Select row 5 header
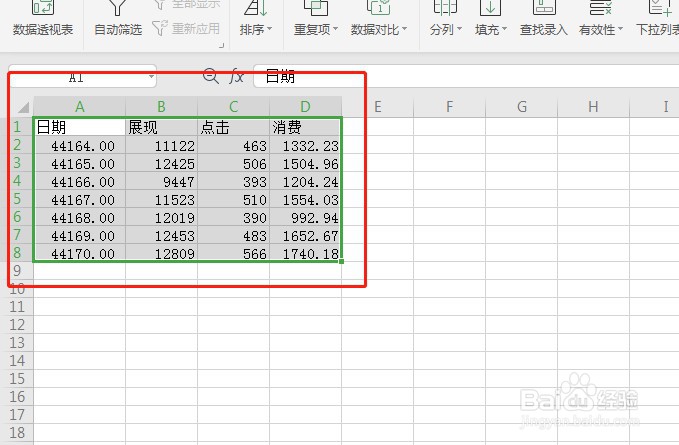This screenshot has height=445, width=679. (17, 199)
